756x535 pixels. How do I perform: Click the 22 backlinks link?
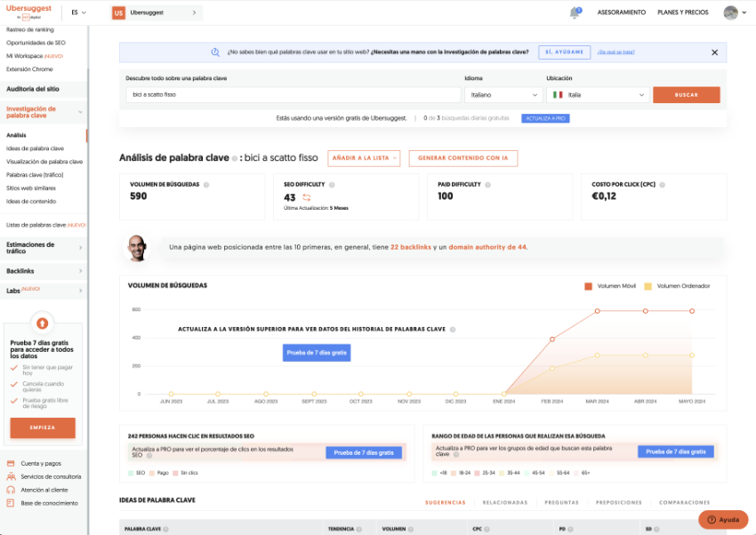pos(410,247)
